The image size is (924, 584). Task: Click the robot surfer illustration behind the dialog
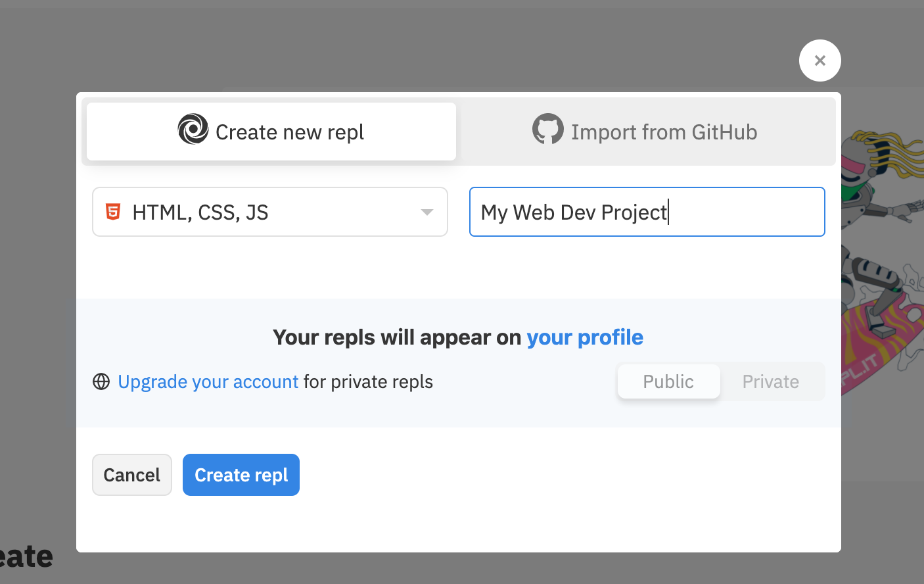(x=881, y=276)
